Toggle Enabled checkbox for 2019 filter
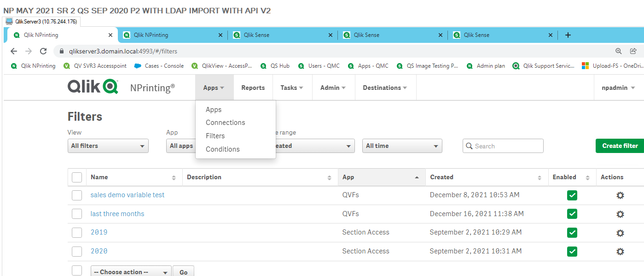Image resolution: width=644 pixels, height=276 pixels. [572, 233]
